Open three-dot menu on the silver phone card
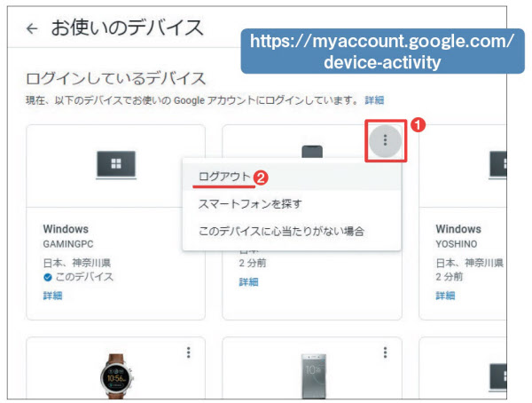 [385, 352]
